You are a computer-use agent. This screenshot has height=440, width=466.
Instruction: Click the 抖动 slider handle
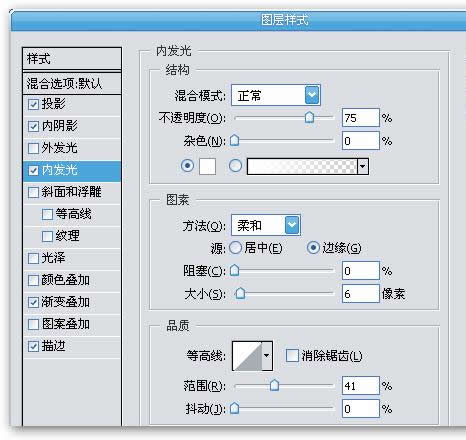[x=235, y=408]
